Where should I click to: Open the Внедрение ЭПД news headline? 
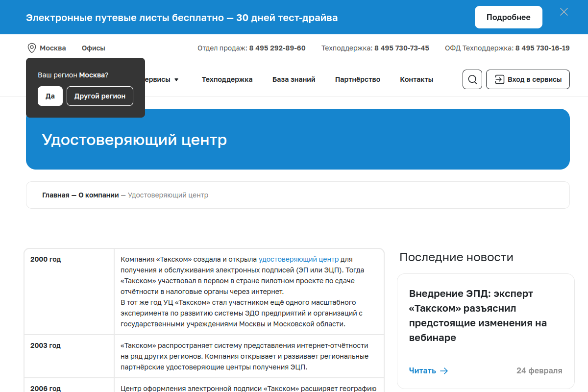478,316
